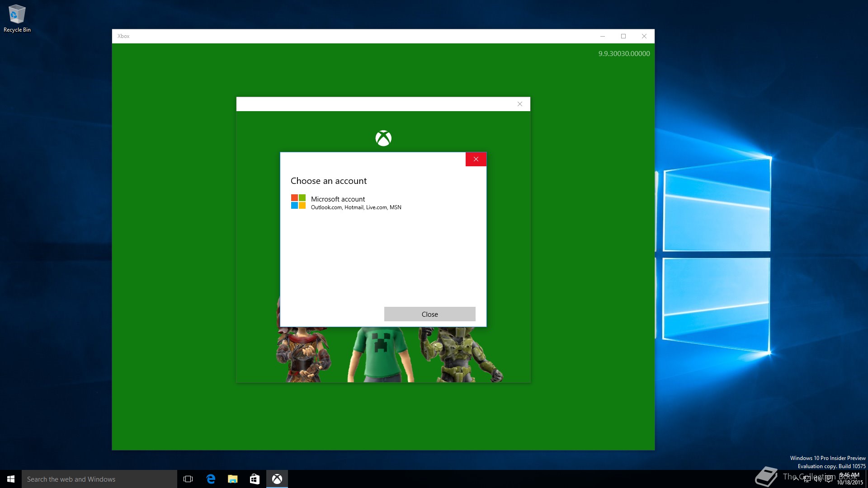868x488 pixels.
Task: Click the Choose an account heading
Action: point(329,181)
